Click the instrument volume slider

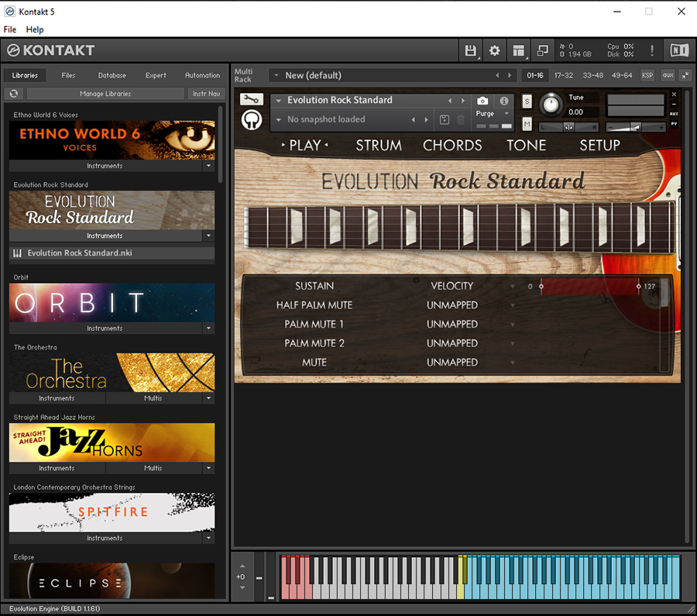pos(635,127)
